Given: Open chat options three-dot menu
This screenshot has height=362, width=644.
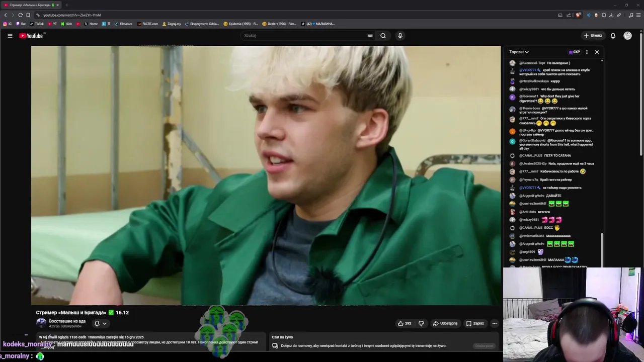Looking at the screenshot, I should pos(587,52).
